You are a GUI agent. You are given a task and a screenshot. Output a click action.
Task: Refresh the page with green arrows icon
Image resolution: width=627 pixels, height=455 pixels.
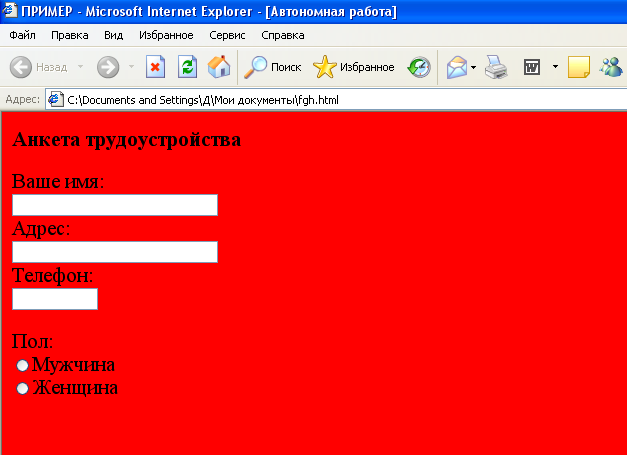coord(187,67)
